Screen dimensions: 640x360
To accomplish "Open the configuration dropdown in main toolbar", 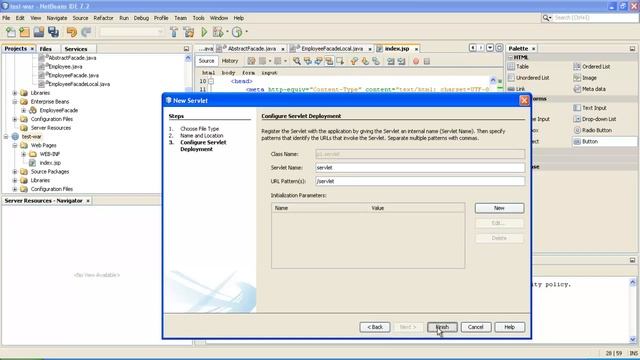I will pyautogui.click(x=131, y=32).
